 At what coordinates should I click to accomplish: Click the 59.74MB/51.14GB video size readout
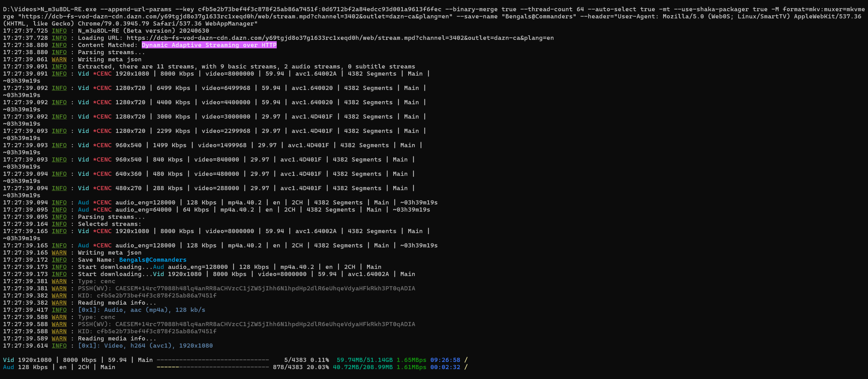pos(364,360)
